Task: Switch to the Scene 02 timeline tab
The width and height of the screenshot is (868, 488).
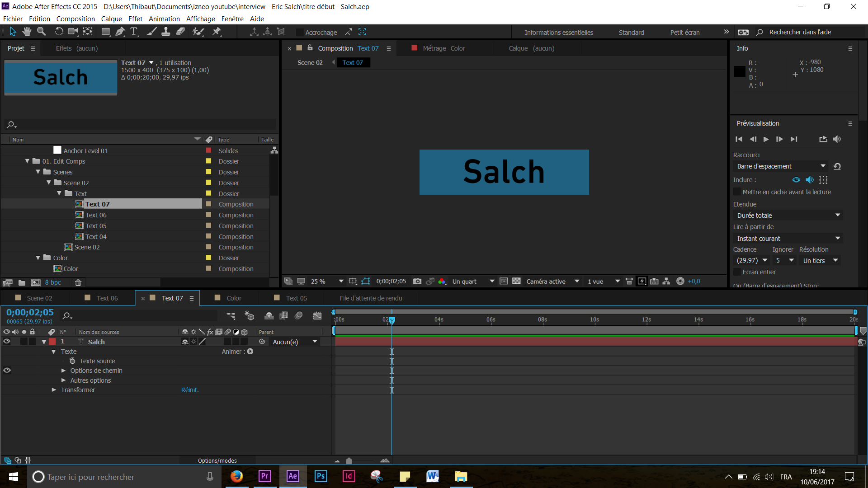Action: point(39,298)
